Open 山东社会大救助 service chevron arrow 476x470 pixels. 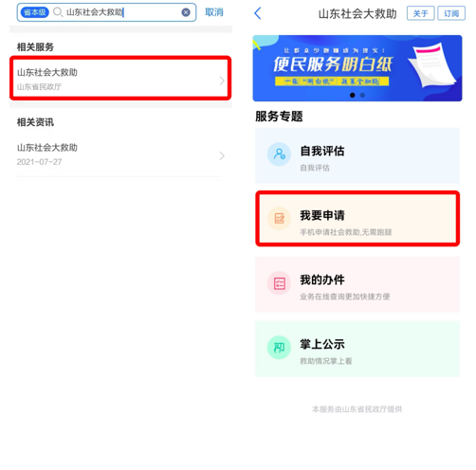coord(222,81)
